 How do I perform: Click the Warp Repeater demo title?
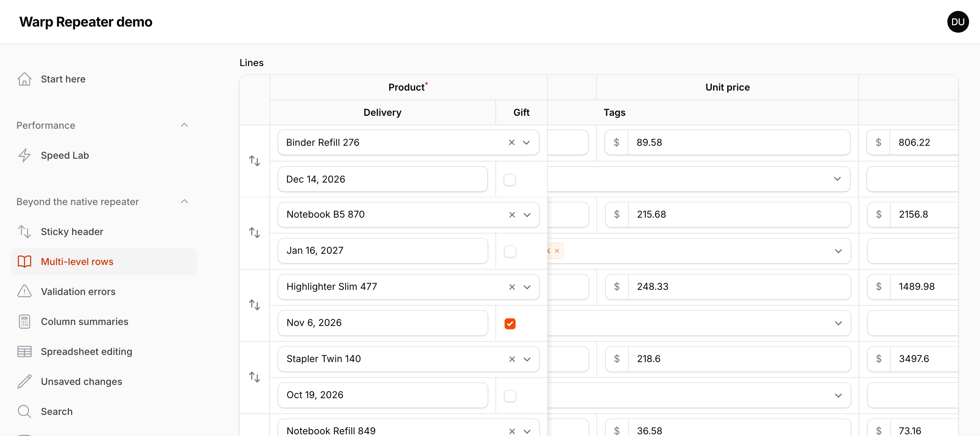[x=86, y=22]
